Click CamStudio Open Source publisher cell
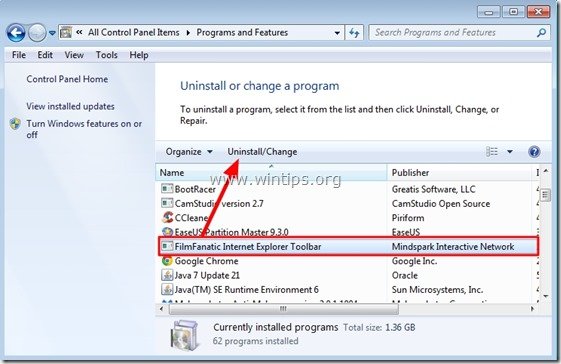The height and width of the screenshot is (364, 561). [441, 204]
